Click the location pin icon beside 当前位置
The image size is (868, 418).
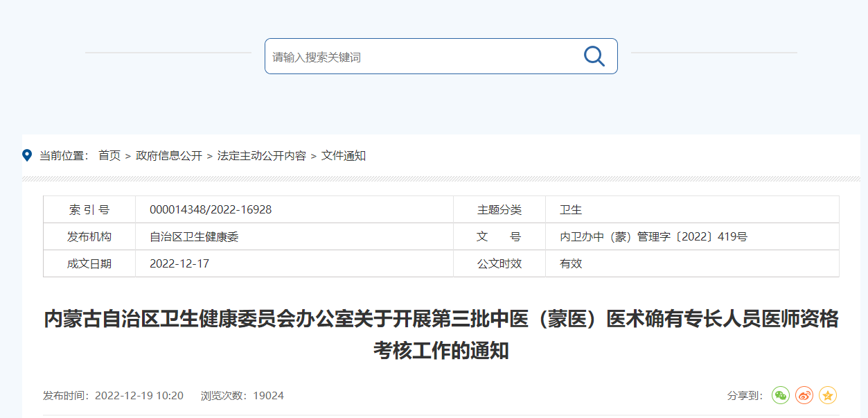point(27,155)
